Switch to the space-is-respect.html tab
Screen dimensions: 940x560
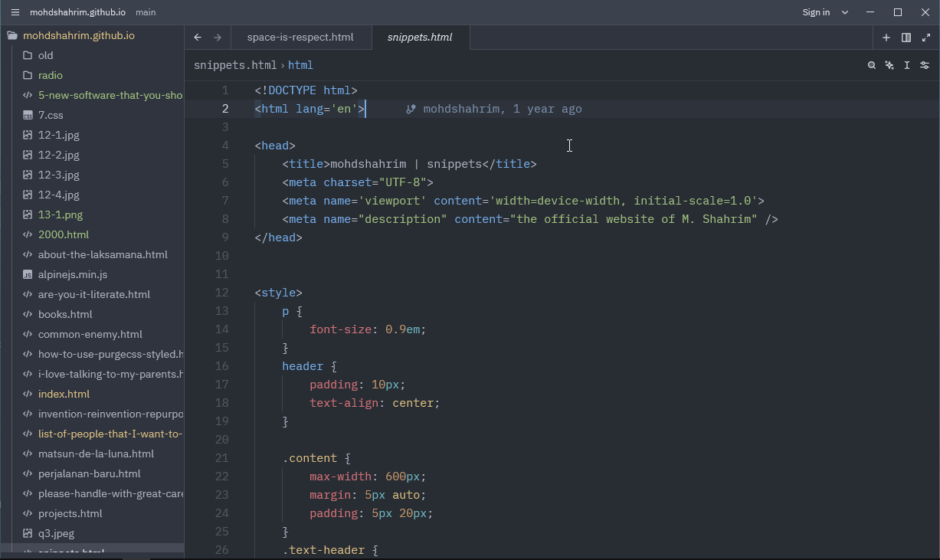pyautogui.click(x=300, y=37)
